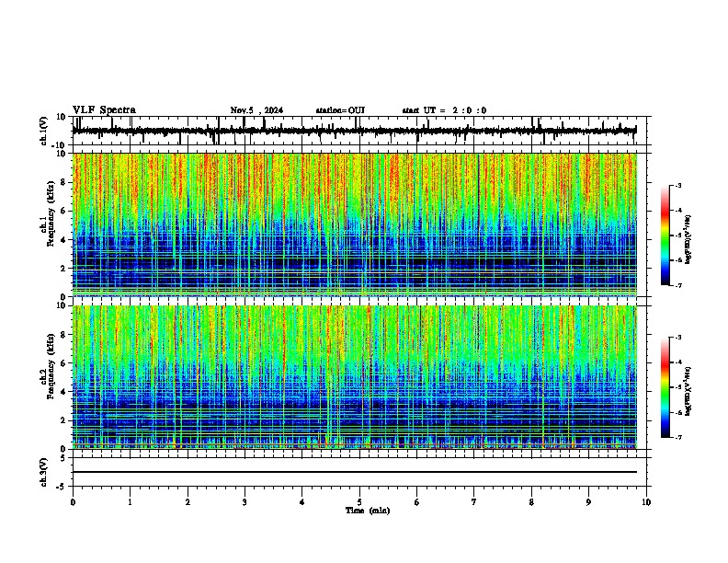Click the time axis tick label "7"
This screenshot has height=563, width=728.
pyautogui.click(x=474, y=502)
